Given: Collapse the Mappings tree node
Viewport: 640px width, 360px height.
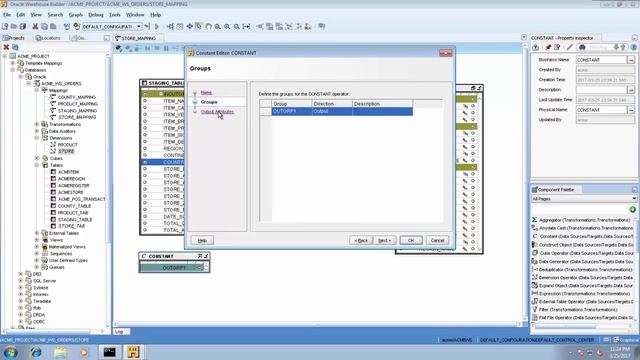Looking at the screenshot, I should pos(37,90).
